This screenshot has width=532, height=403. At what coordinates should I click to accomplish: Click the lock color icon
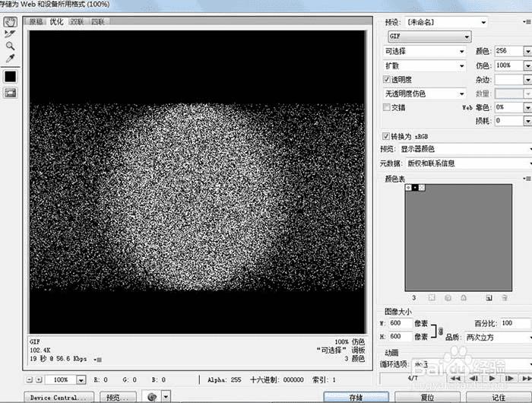click(464, 298)
